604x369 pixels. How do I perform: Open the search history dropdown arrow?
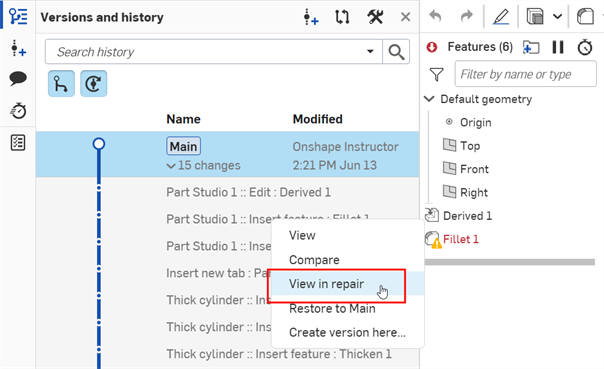pyautogui.click(x=370, y=51)
